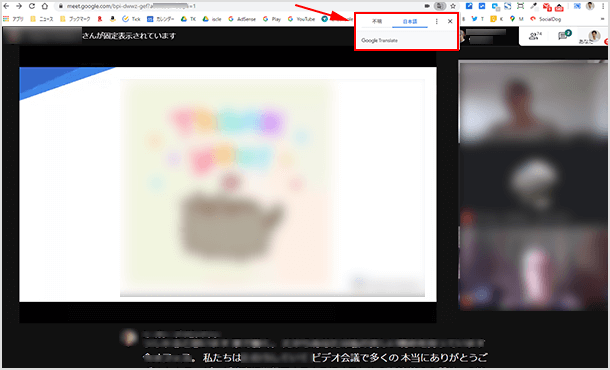Open the iscle Drive bookmark

(x=212, y=19)
